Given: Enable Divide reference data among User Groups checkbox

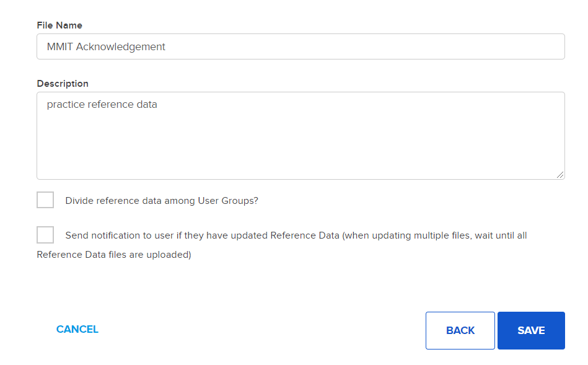Looking at the screenshot, I should pos(45,200).
